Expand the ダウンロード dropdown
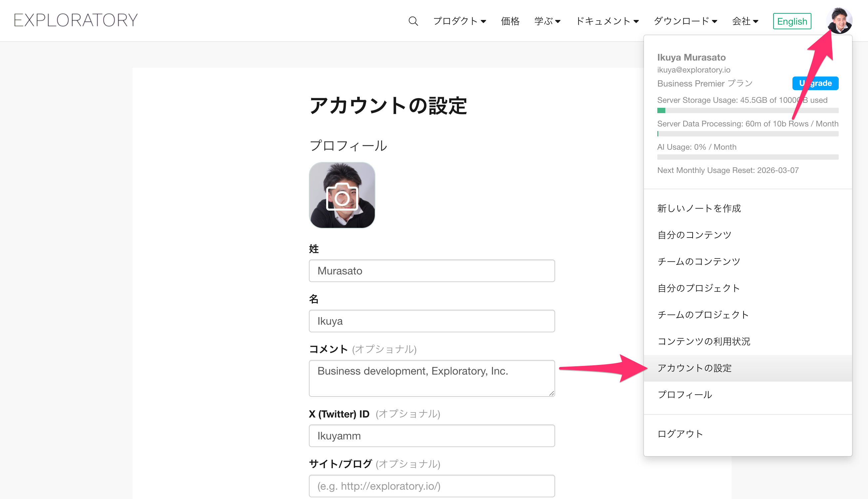 coord(685,21)
